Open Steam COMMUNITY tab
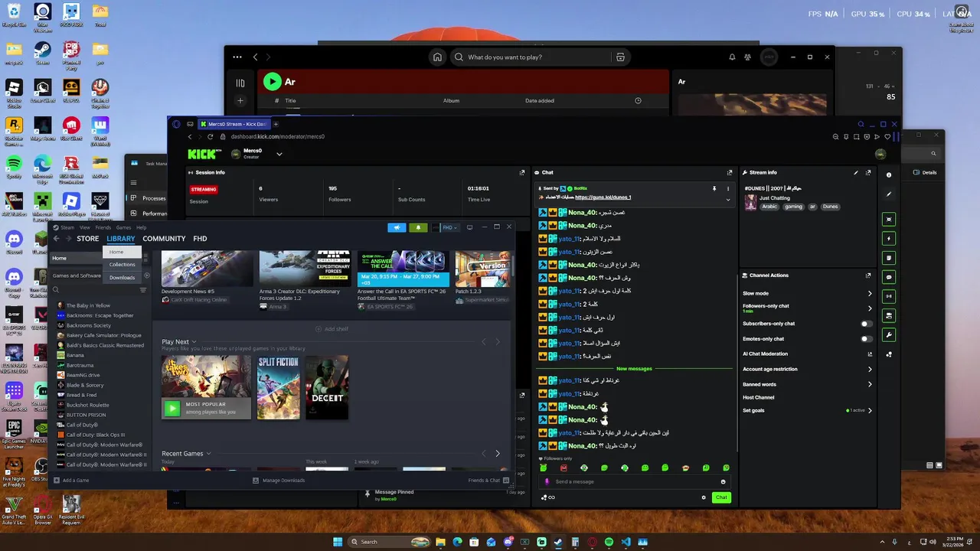The image size is (980, 551). pyautogui.click(x=164, y=239)
